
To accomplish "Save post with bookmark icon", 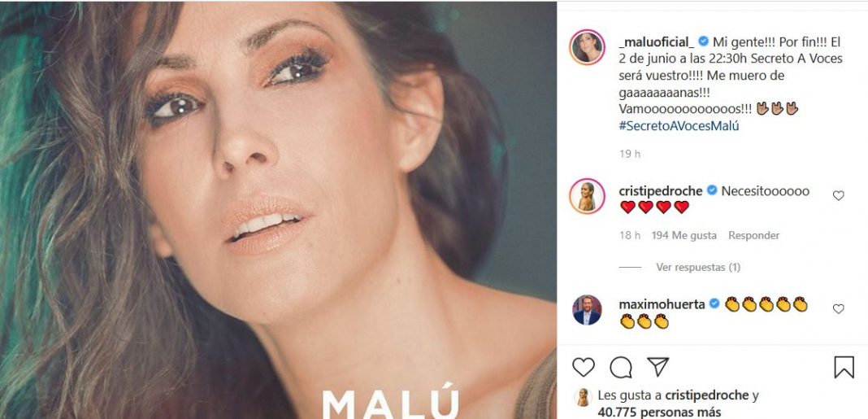I will coord(844,368).
